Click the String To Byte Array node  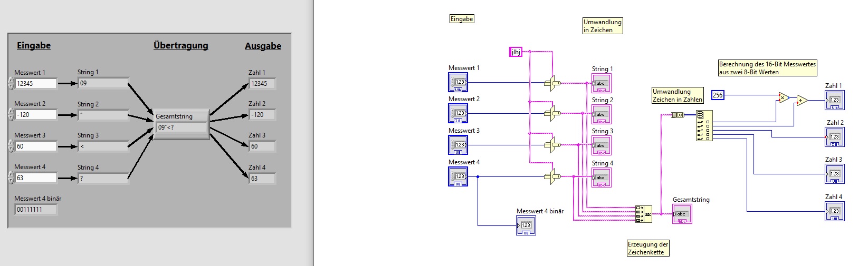tap(678, 115)
